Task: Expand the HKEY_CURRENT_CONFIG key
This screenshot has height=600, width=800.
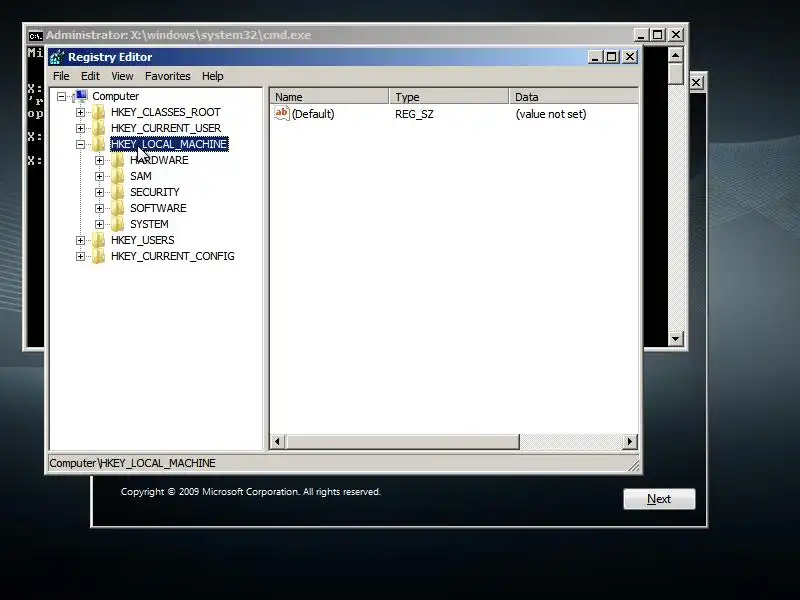Action: click(x=81, y=256)
